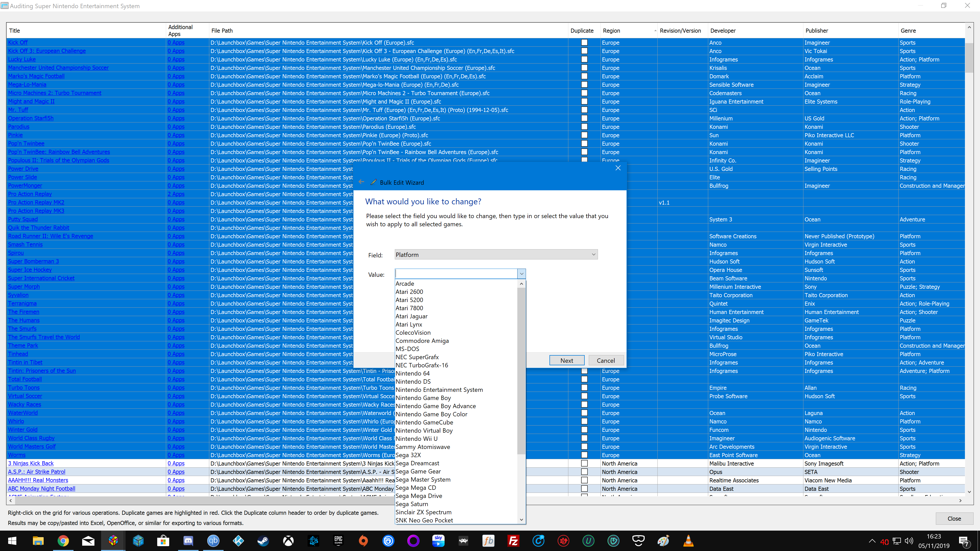Toggle Duplicate checkbox for Parodius
Screen dimensions: 980x551
584,127
